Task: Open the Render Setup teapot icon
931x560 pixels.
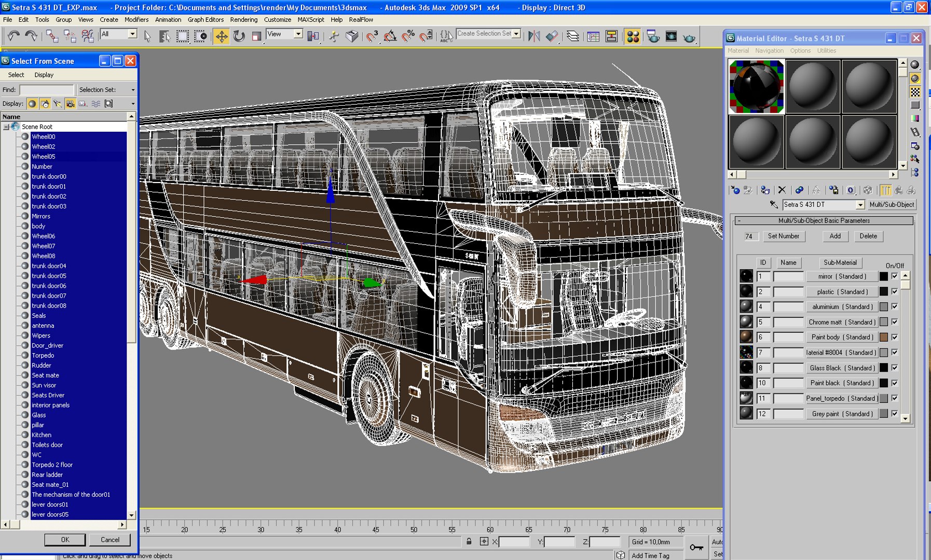Action: (653, 36)
